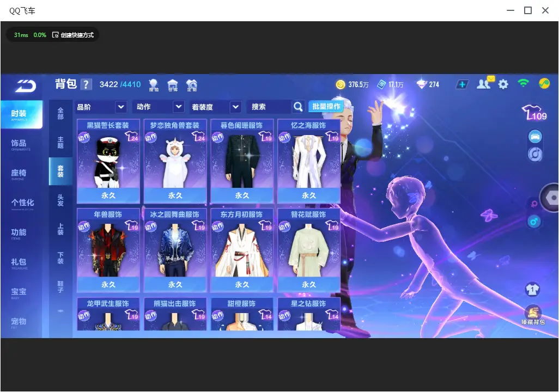Select the 时装 category tab
The width and height of the screenshot is (559, 392).
(21, 114)
